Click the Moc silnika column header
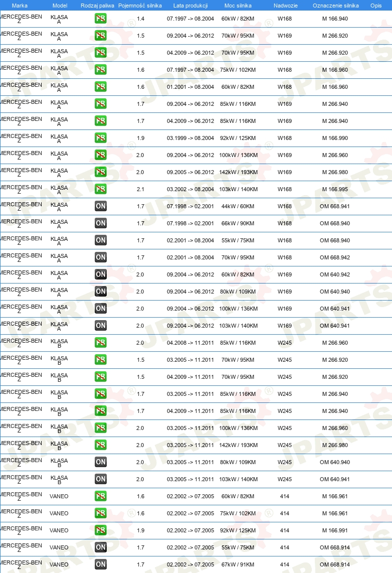This screenshot has width=392, height=573. pos(238,6)
